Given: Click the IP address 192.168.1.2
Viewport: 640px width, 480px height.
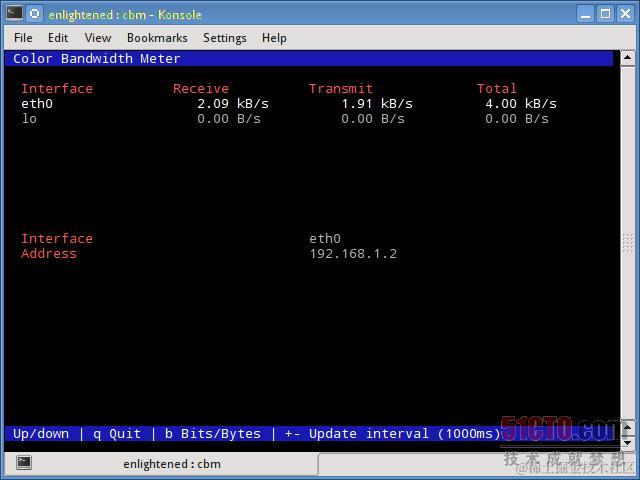Looking at the screenshot, I should [x=353, y=254].
